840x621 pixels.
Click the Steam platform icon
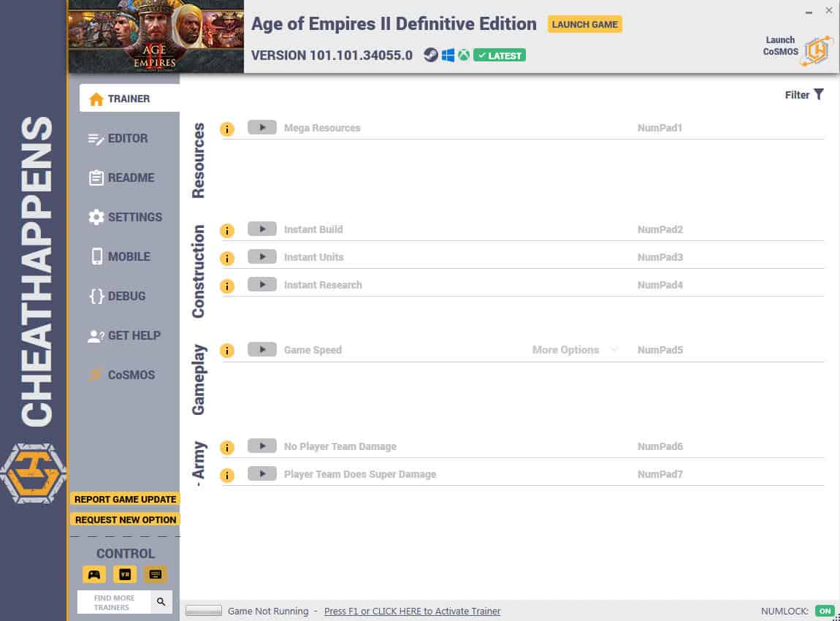(x=431, y=56)
